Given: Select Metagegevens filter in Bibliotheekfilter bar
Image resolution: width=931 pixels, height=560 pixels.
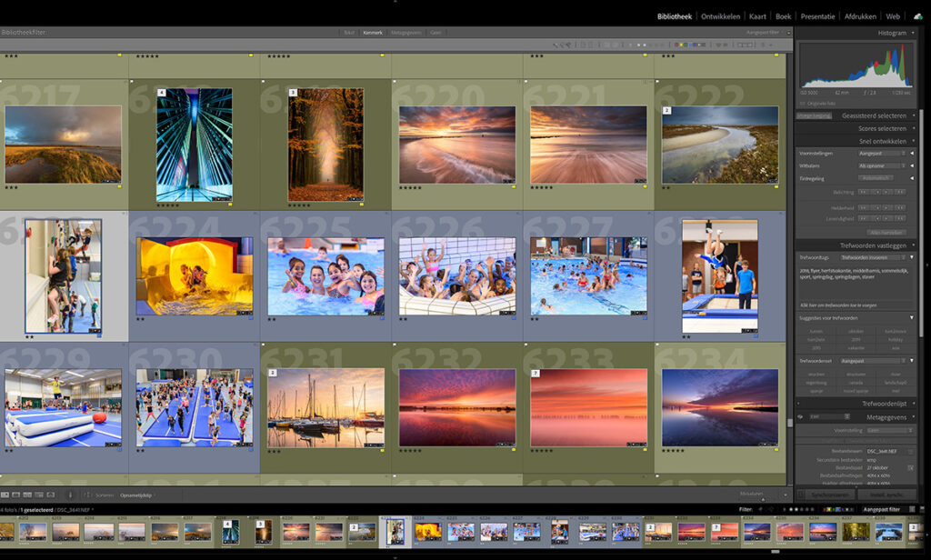Looking at the screenshot, I should click(406, 33).
